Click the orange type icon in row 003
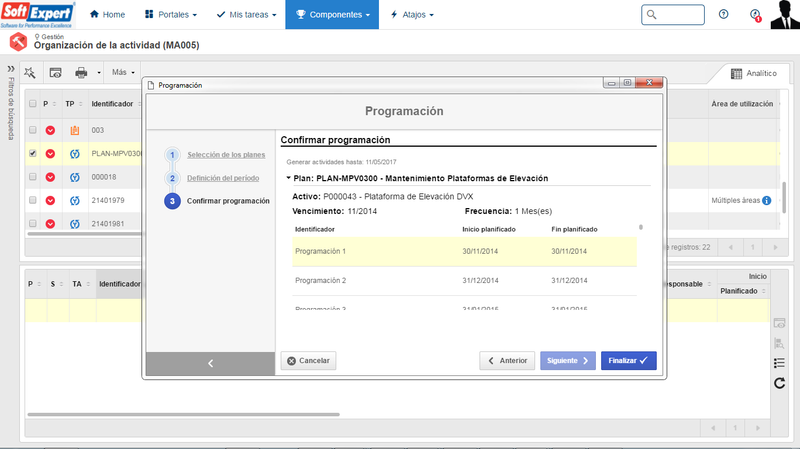 [x=75, y=130]
